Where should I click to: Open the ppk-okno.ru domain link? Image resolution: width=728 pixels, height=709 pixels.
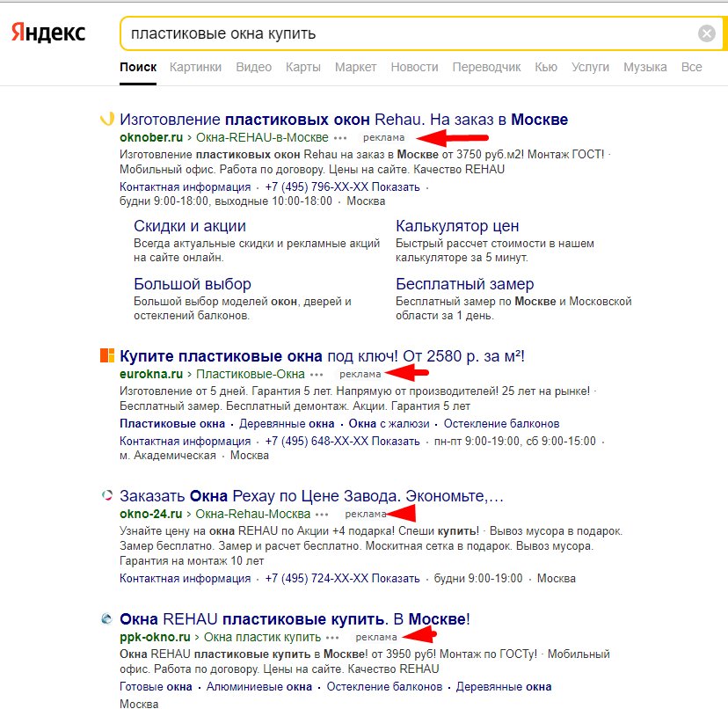(x=155, y=637)
